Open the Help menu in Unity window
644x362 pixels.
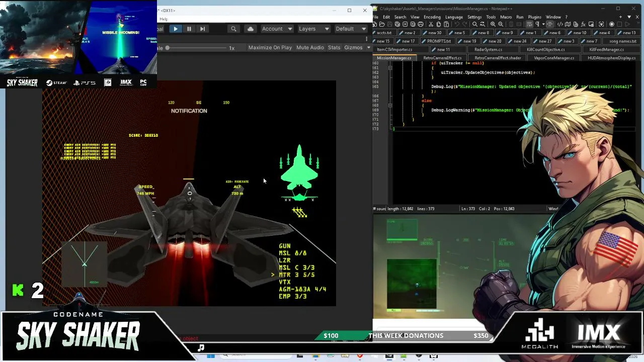point(164,19)
